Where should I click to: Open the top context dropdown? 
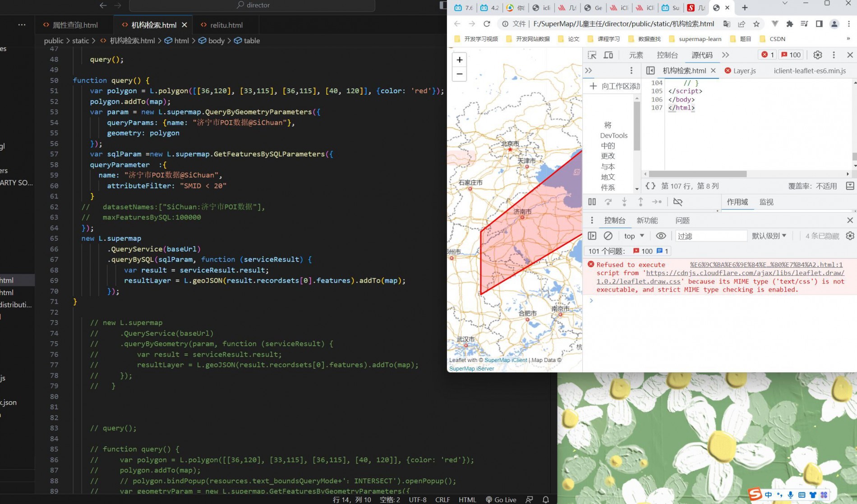(634, 236)
